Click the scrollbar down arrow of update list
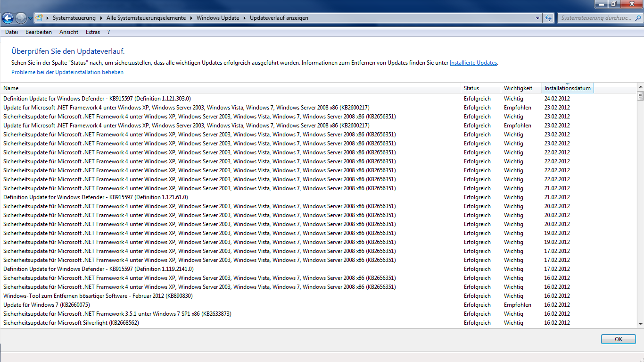This screenshot has height=362, width=644. 640,324
